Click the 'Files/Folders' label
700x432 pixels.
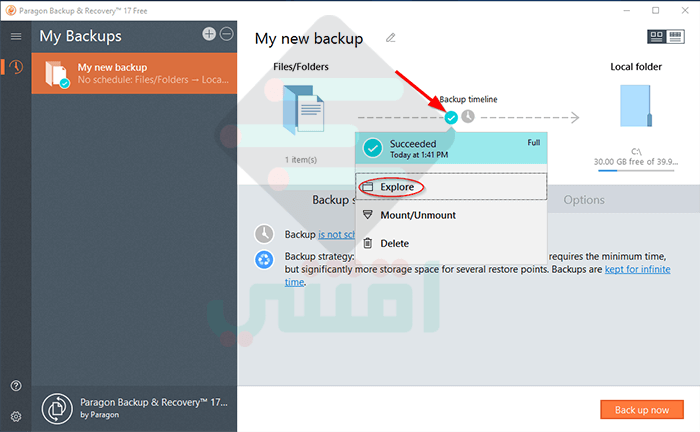tap(301, 67)
